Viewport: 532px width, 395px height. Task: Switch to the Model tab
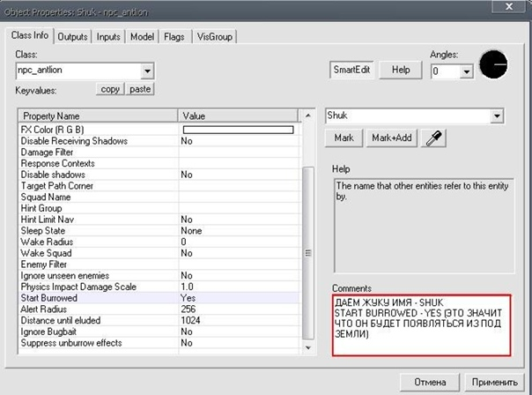point(142,37)
